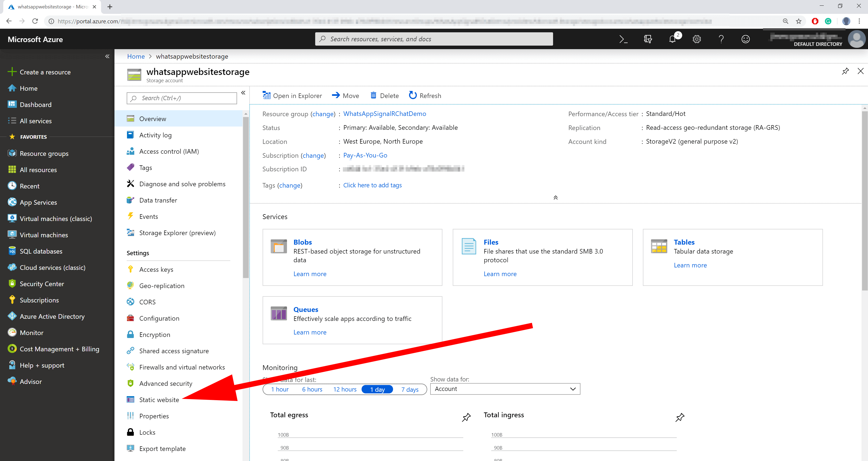Viewport: 868px width, 461px height.
Task: Click the Directory and subscription filter icon
Action: [648, 39]
